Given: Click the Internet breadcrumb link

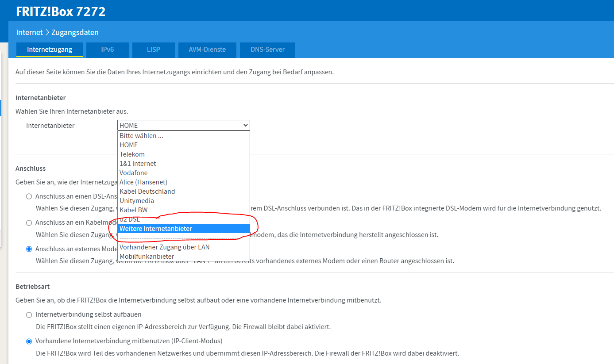Looking at the screenshot, I should [x=29, y=32].
